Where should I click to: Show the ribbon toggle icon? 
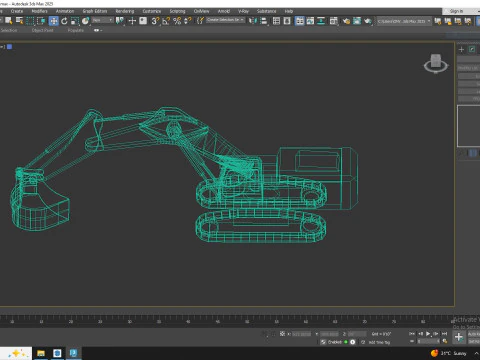(x=300, y=21)
